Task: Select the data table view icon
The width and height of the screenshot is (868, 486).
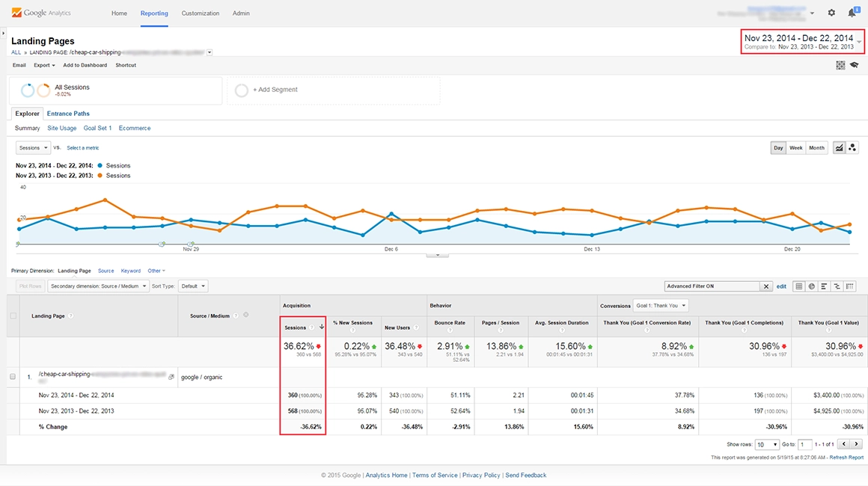Action: [799, 286]
